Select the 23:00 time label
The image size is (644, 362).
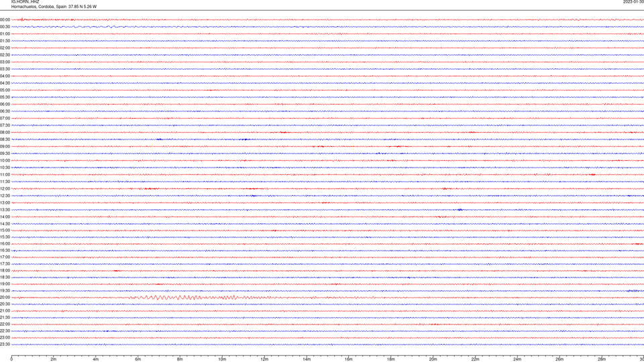pos(5,338)
